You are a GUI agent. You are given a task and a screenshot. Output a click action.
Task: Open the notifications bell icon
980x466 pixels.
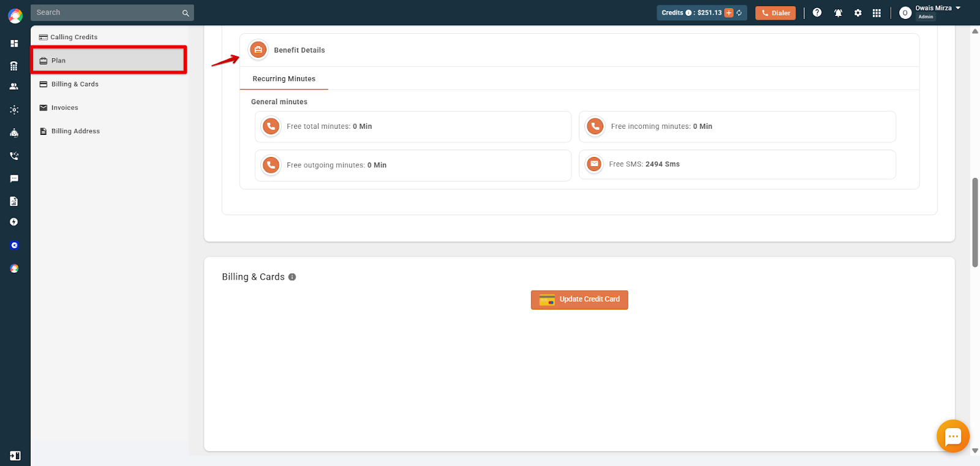click(838, 13)
